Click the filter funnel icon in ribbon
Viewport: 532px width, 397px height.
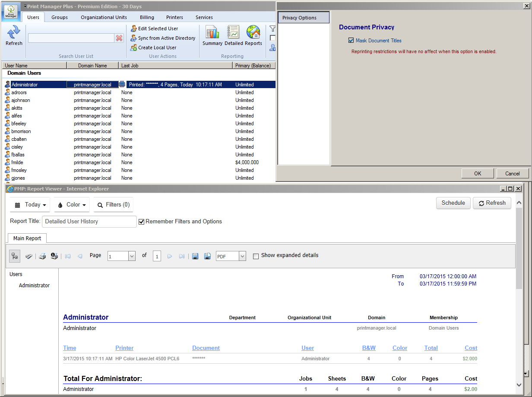click(272, 29)
